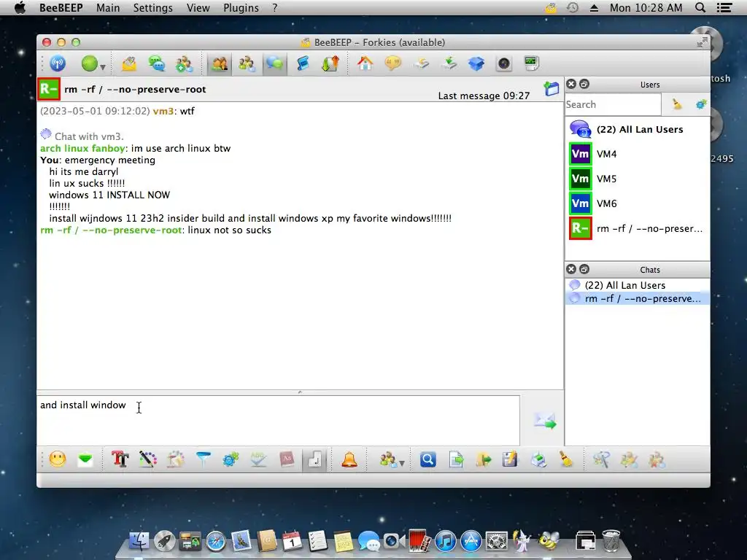
Task: Click the user list settings gear icon
Action: click(701, 104)
